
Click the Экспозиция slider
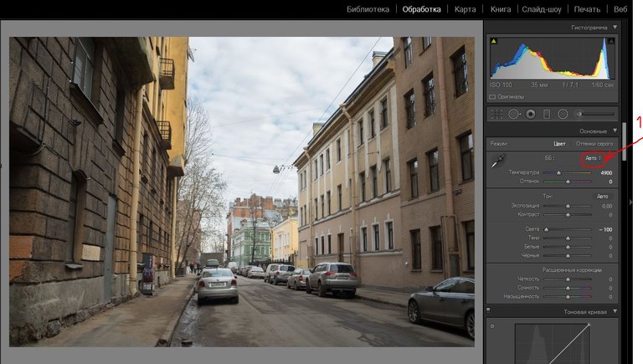[x=568, y=206]
